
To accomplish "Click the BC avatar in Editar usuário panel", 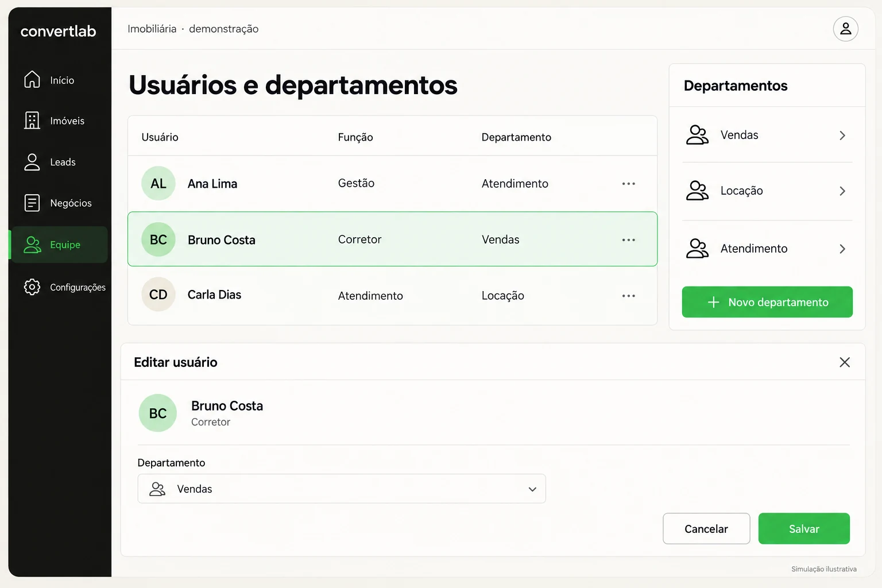I will pyautogui.click(x=158, y=413).
